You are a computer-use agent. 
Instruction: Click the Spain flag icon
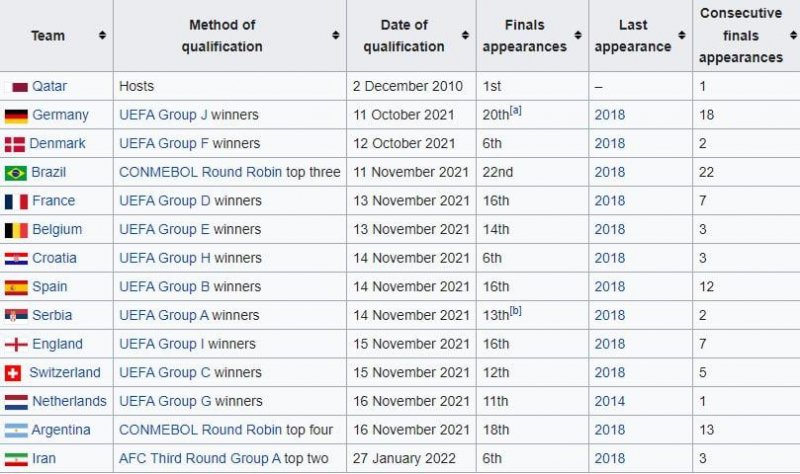click(x=17, y=287)
